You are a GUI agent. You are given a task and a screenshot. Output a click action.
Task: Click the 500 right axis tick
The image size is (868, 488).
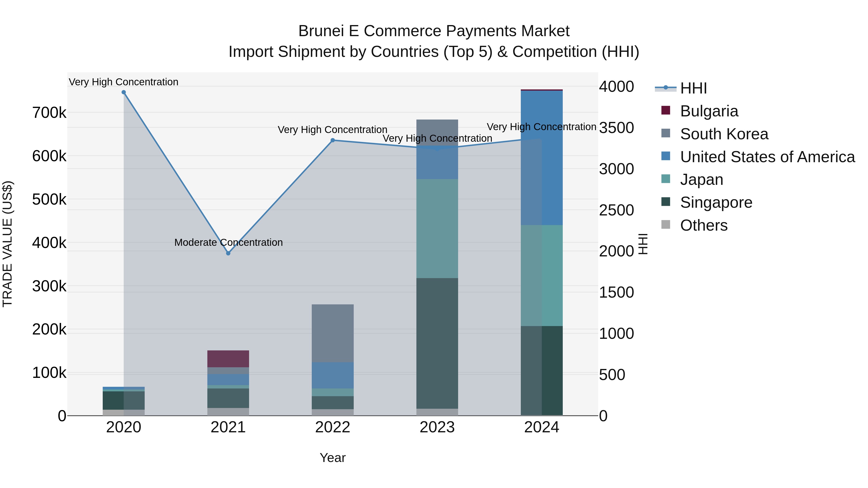point(612,375)
